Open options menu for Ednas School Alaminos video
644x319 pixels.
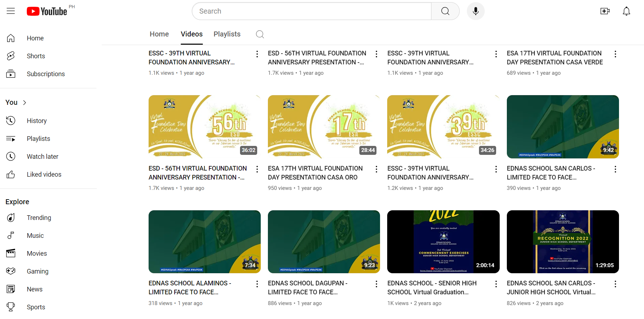257,284
